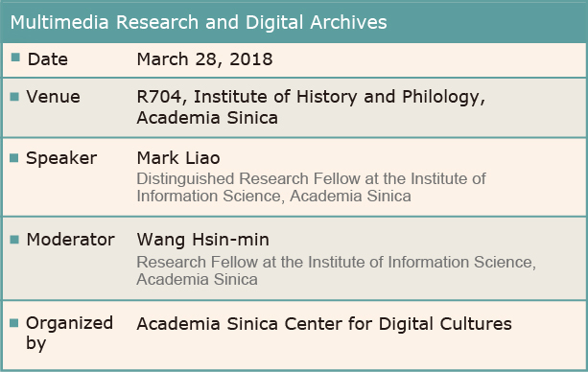This screenshot has height=372, width=588.
Task: Click the Distinguished Research Fellow description
Action: (x=311, y=187)
